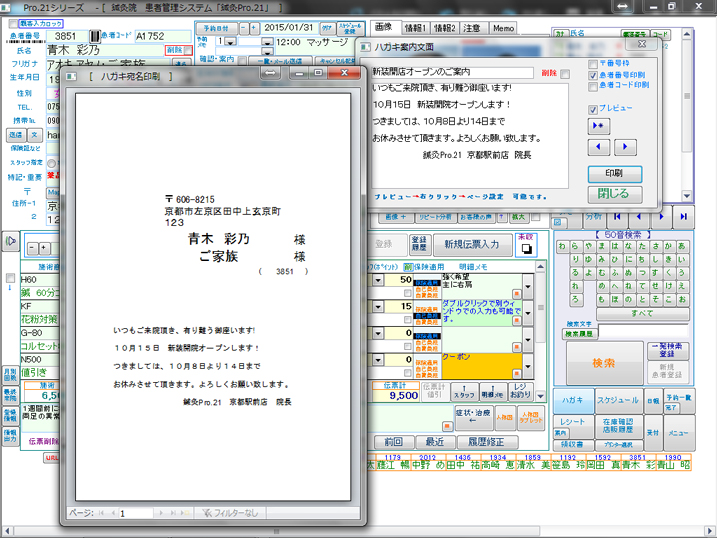Screen dimensions: 717x538
Task: Click the barcode icon next to patient number 3851
Action: click(x=94, y=36)
